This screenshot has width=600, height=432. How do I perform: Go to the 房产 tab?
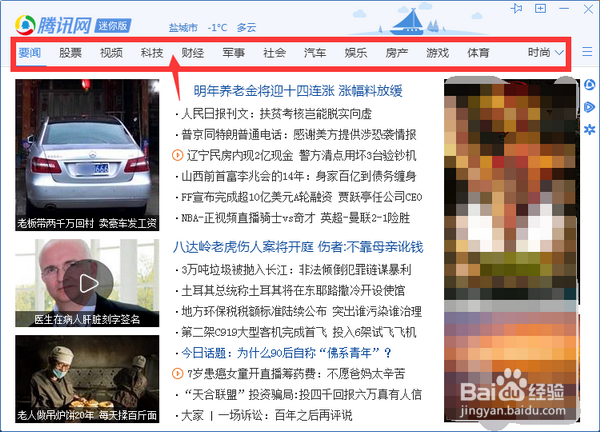pyautogui.click(x=397, y=52)
